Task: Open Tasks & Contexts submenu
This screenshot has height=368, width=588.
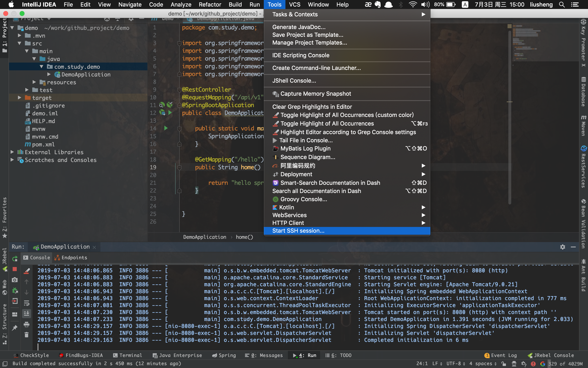Action: click(347, 14)
